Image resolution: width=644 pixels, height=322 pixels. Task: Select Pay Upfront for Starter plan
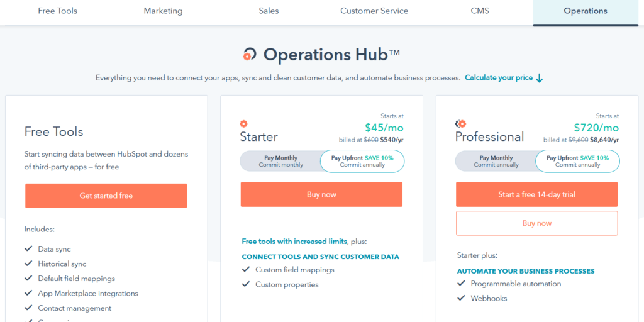[362, 162]
